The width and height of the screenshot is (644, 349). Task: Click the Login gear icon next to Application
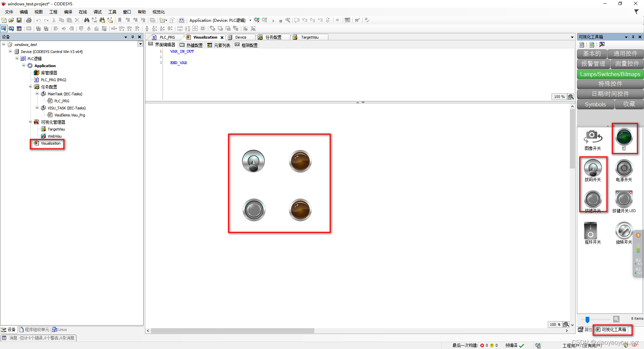257,20
